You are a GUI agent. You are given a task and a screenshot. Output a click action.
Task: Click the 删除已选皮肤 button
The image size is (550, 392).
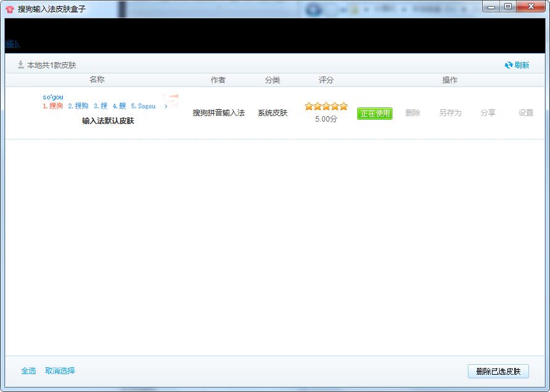498,371
